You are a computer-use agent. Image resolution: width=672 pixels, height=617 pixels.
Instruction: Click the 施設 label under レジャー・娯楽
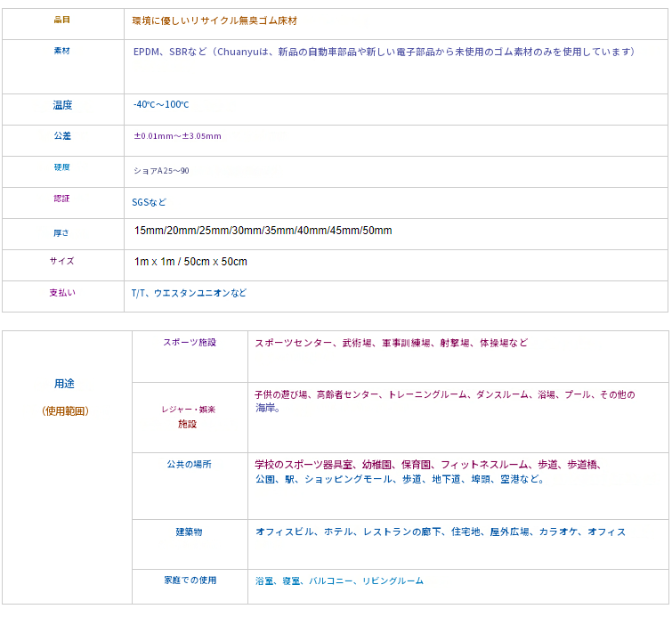(187, 424)
